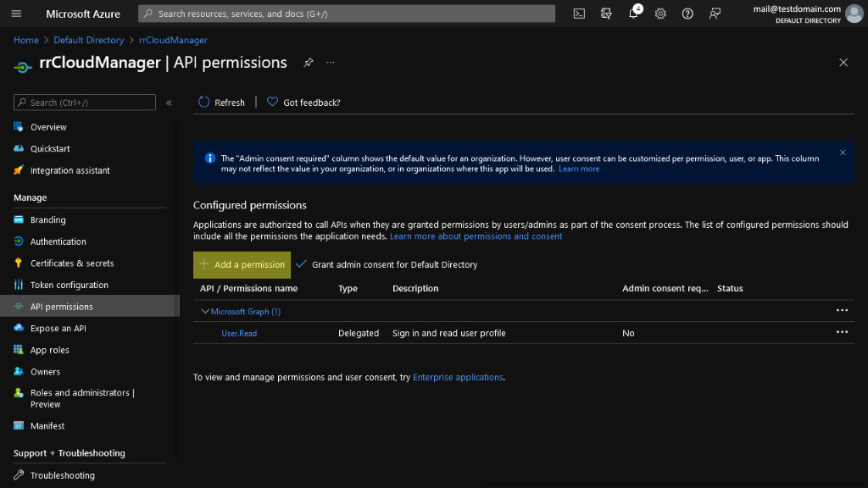Open Quickstart in sidebar
868x488 pixels.
tap(50, 148)
